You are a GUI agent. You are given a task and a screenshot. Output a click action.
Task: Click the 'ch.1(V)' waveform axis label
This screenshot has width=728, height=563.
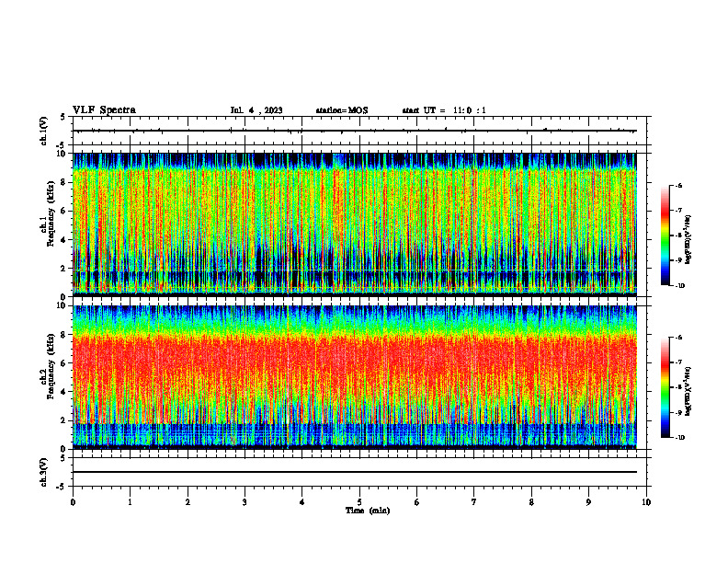pyautogui.click(x=44, y=131)
